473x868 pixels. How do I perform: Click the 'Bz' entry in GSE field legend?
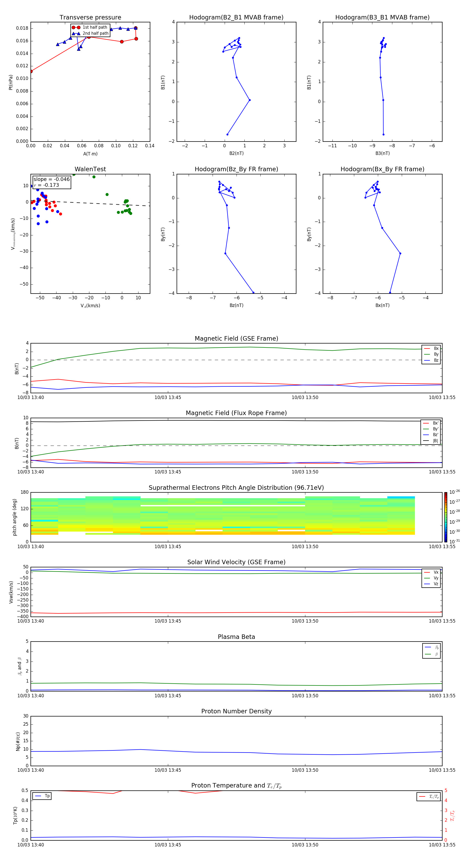431,361
